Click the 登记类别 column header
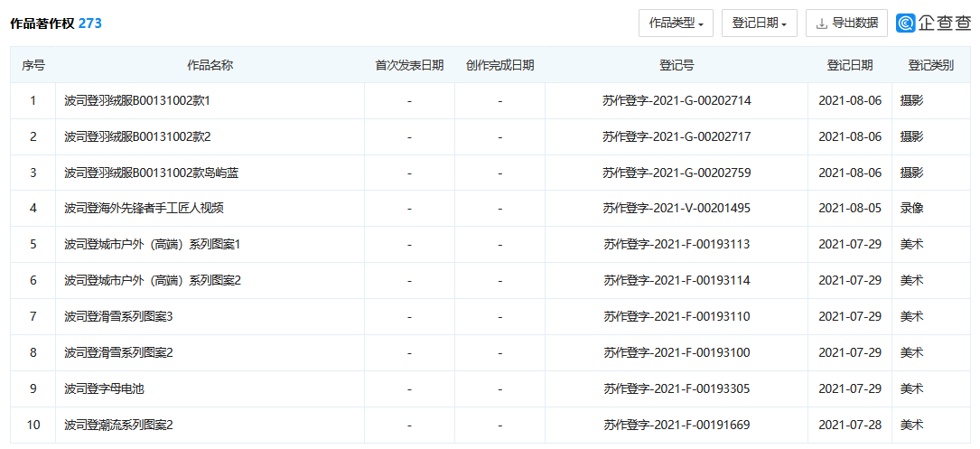Viewport: 980px width, 449px height. coord(930,65)
